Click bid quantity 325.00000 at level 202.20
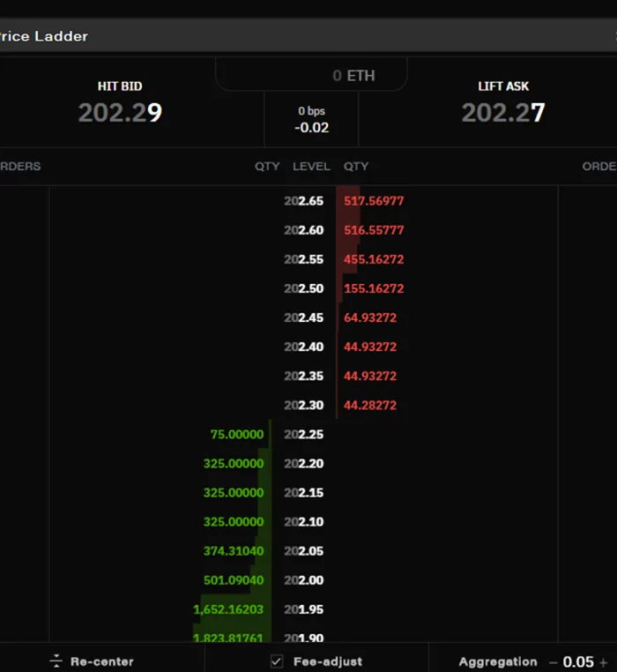The height and width of the screenshot is (672, 617). tap(234, 463)
